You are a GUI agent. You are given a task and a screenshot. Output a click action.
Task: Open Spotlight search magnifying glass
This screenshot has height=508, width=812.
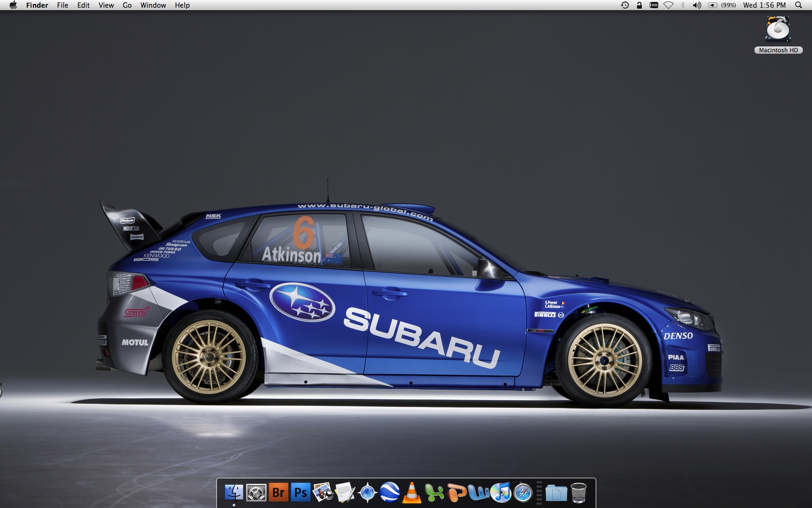(798, 5)
